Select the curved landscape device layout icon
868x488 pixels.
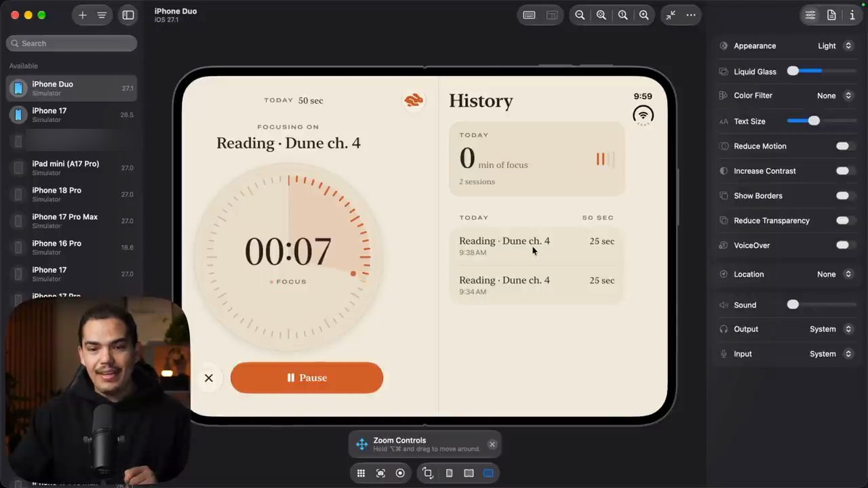[x=469, y=473]
